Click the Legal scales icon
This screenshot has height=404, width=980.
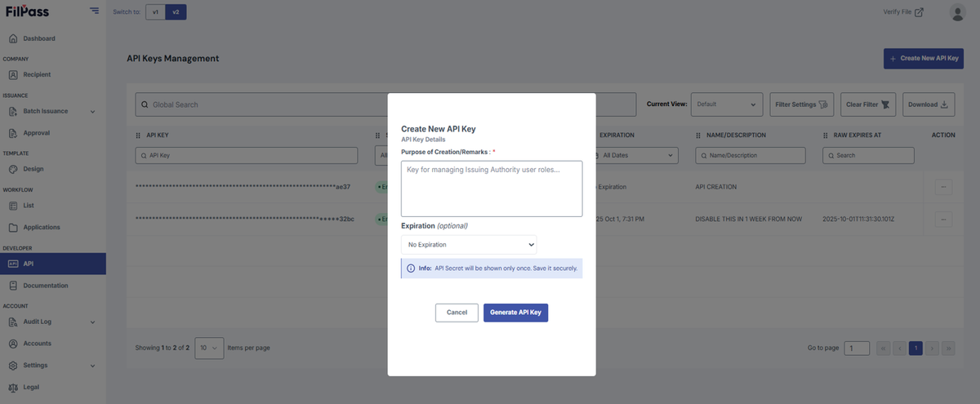click(13, 387)
